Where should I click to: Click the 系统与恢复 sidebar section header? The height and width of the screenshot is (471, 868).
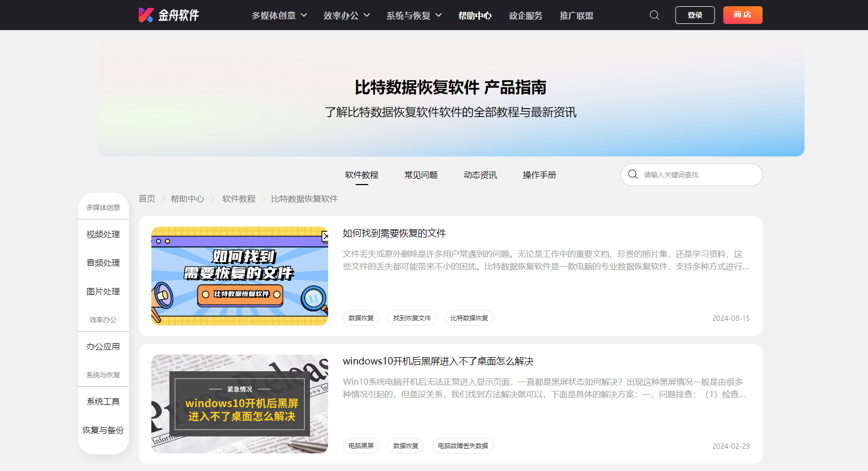(x=103, y=375)
